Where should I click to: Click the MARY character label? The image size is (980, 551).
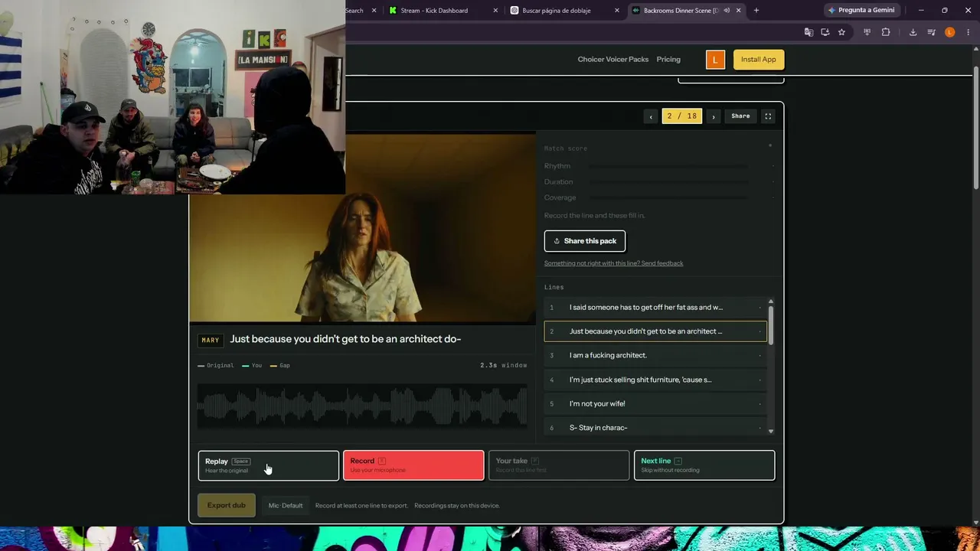coord(211,340)
